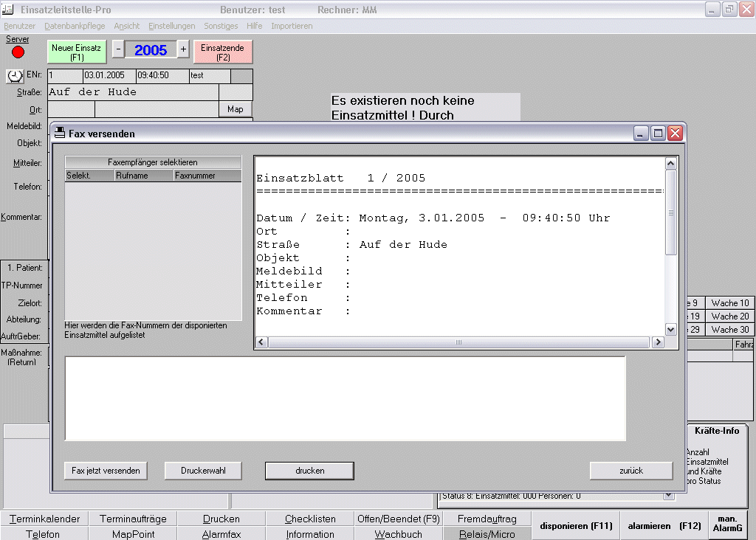
Task: Click into the Straße input field
Action: pos(133,92)
